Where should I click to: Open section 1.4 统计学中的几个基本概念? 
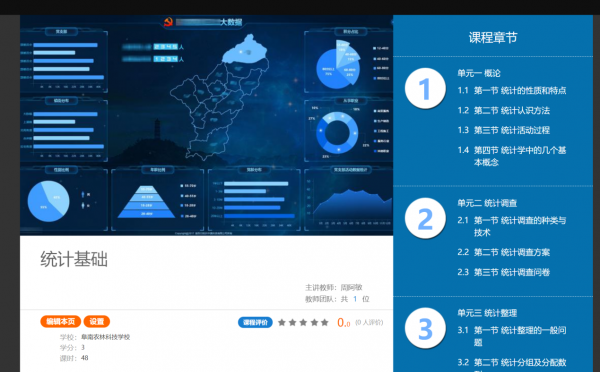click(512, 156)
